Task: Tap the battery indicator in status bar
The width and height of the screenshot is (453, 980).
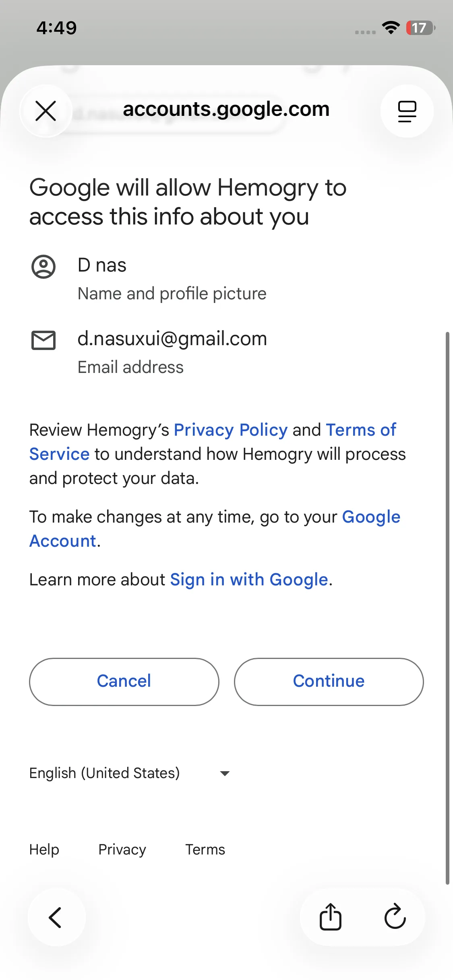Action: pyautogui.click(x=420, y=28)
